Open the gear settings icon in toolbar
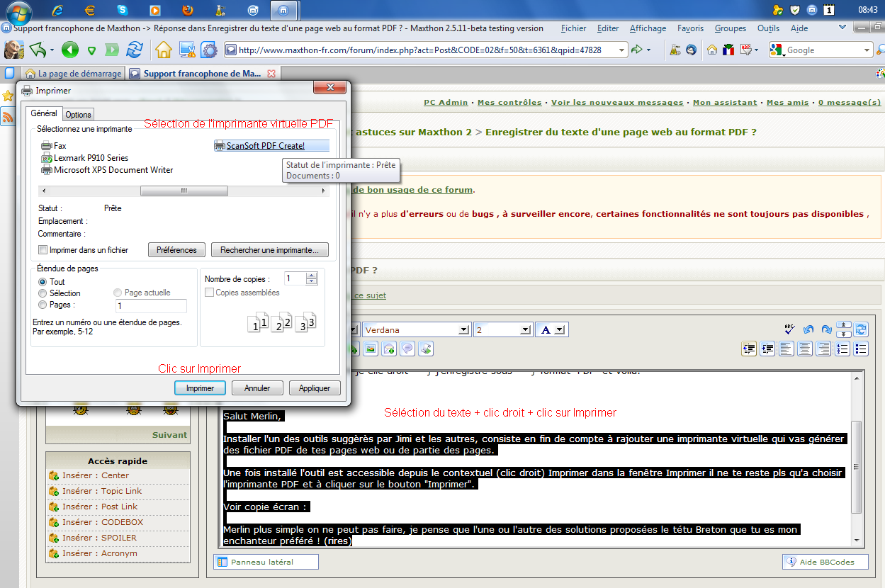The height and width of the screenshot is (588, 885). coord(209,50)
